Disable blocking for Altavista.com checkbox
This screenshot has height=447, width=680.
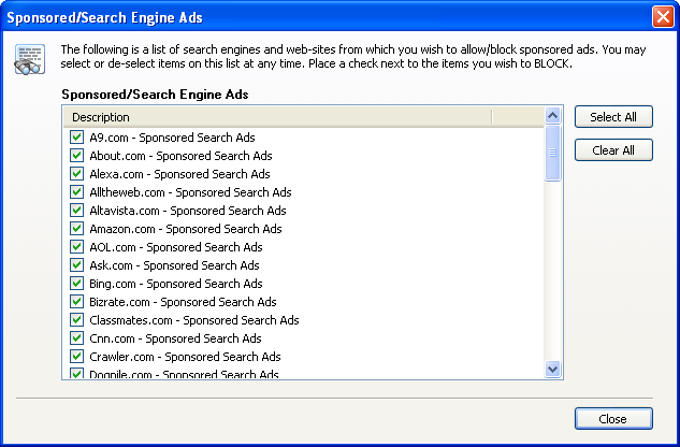77,210
